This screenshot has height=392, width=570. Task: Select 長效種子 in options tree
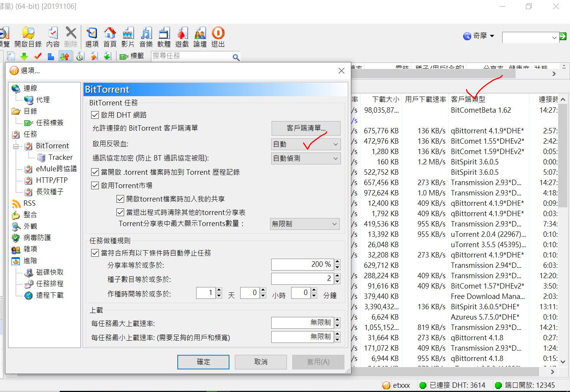pos(50,192)
